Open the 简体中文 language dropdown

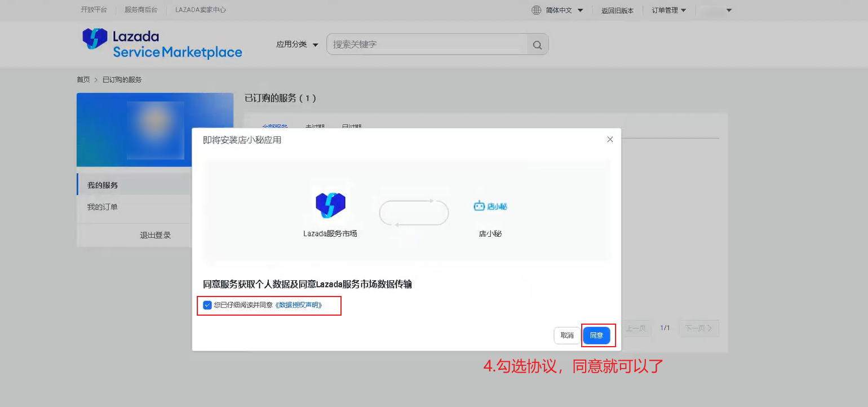[x=564, y=10]
